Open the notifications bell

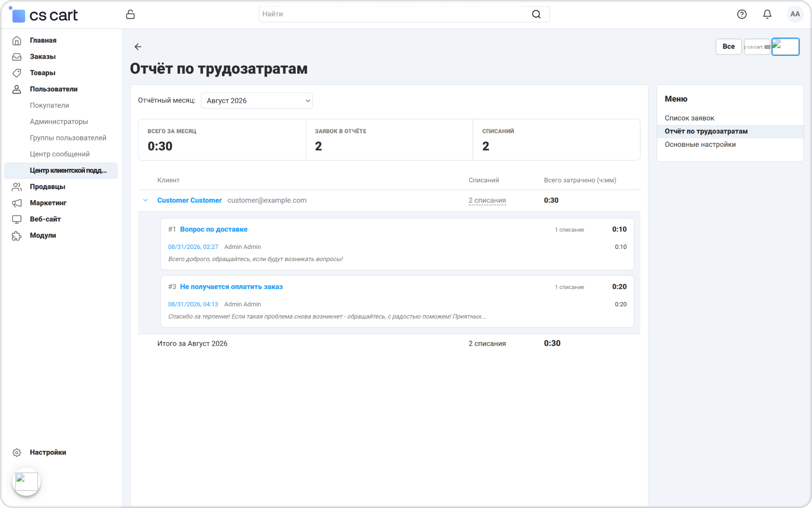point(767,14)
